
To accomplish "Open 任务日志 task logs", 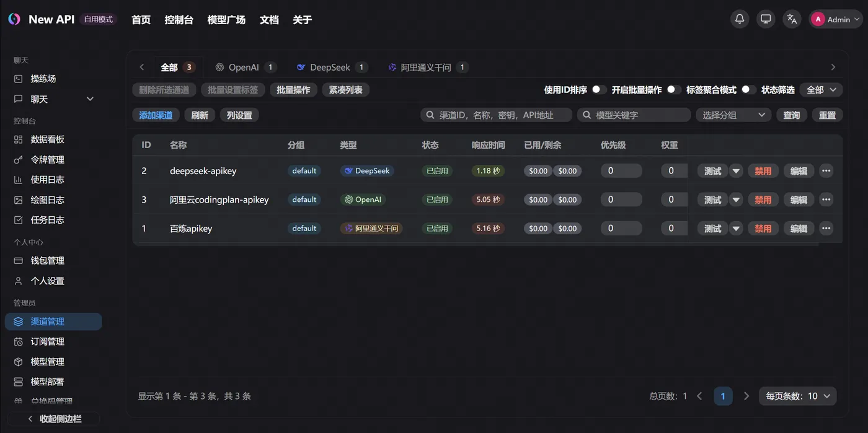I will 53,220.
